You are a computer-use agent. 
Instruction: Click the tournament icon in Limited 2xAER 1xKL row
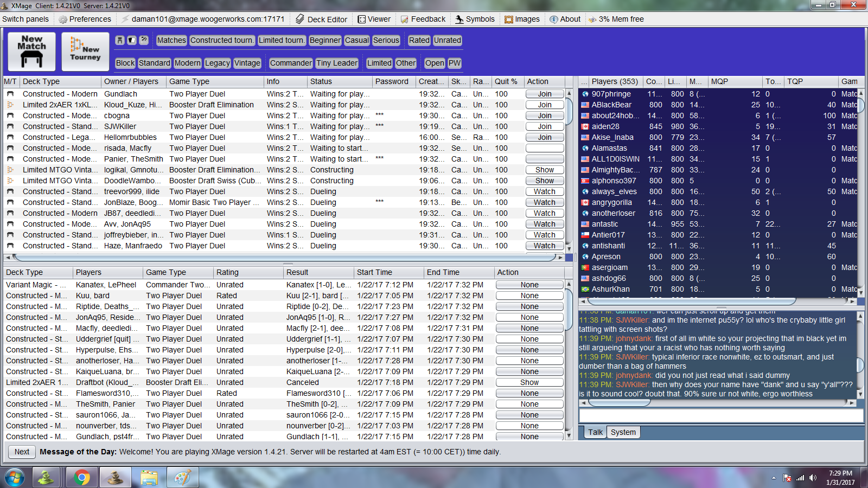tap(10, 105)
